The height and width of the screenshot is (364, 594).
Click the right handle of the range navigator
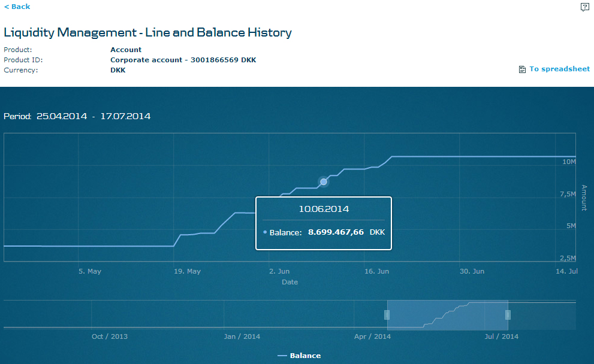[508, 315]
